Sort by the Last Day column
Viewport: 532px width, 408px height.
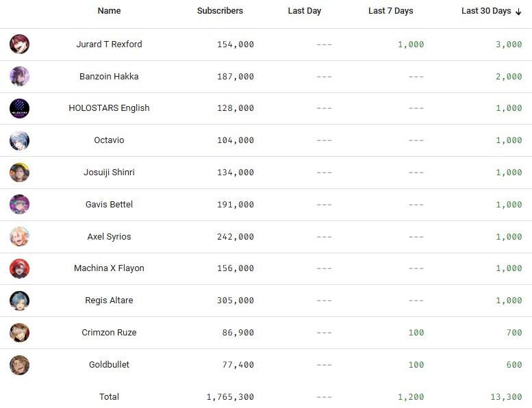tap(304, 11)
